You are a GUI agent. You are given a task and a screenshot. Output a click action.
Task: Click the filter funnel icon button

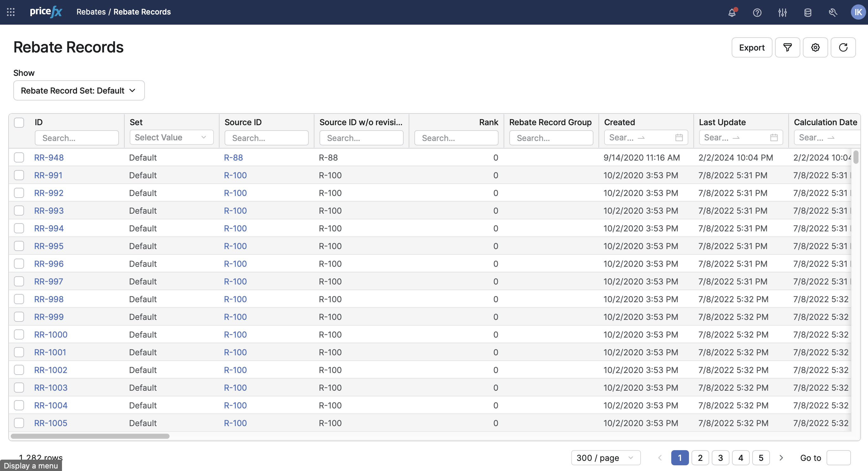[787, 47]
